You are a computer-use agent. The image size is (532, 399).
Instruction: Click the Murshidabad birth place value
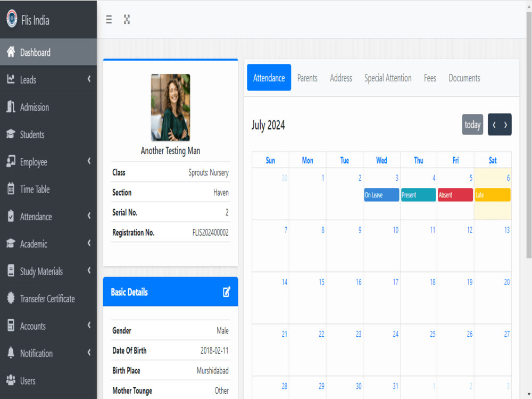[x=212, y=370]
